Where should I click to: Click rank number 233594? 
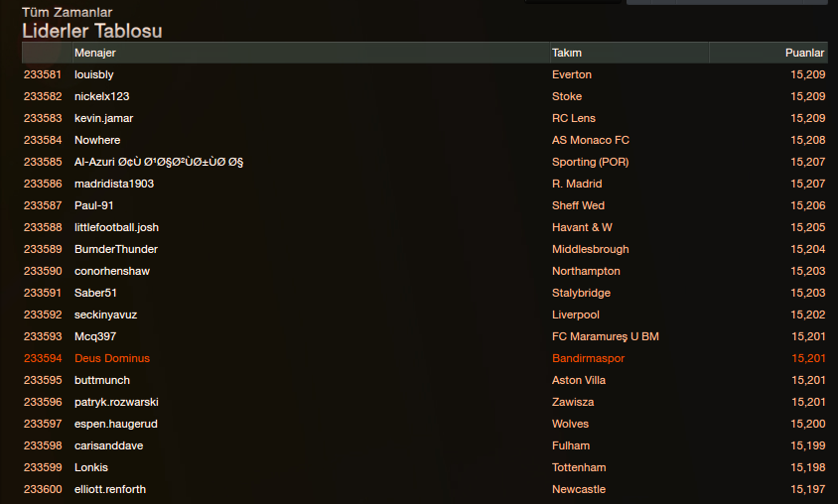[43, 359]
